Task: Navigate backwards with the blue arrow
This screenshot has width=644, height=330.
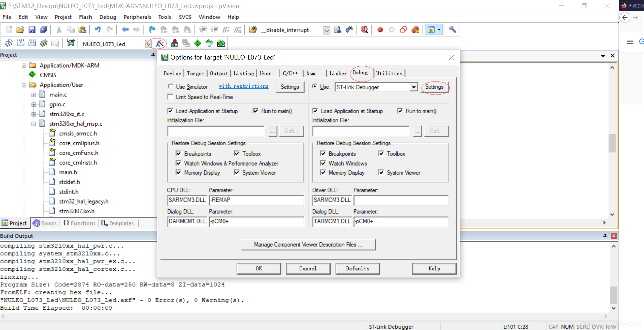Action: pyautogui.click(x=125, y=30)
